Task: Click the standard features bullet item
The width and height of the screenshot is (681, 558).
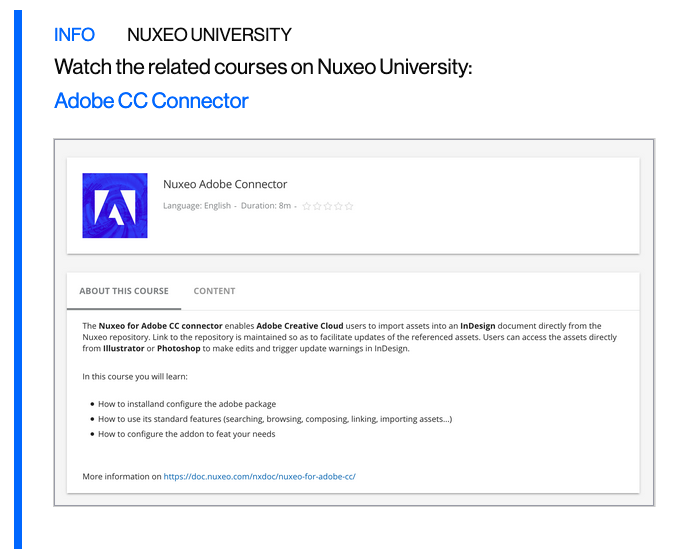Action: coord(275,419)
